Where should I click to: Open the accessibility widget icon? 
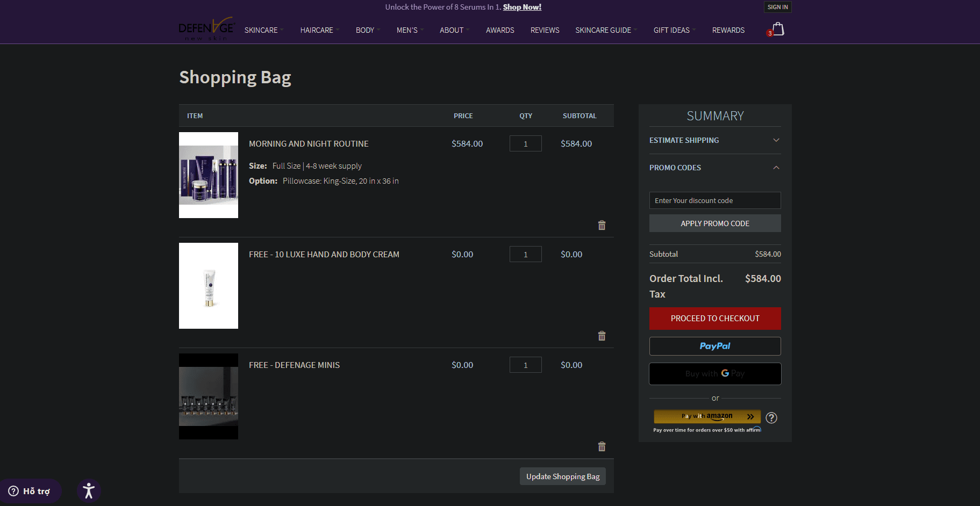click(x=89, y=491)
